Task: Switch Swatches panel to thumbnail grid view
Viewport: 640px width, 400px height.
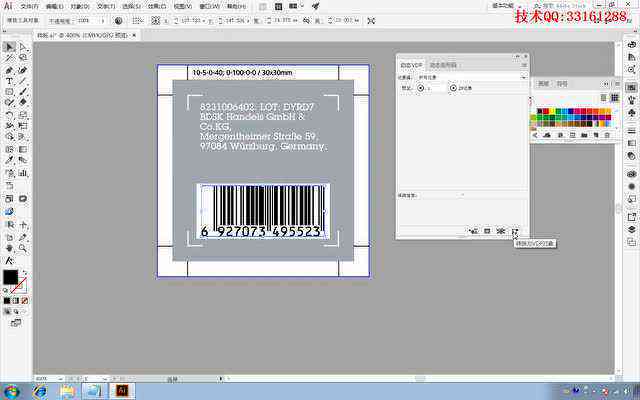Action: 614,97
